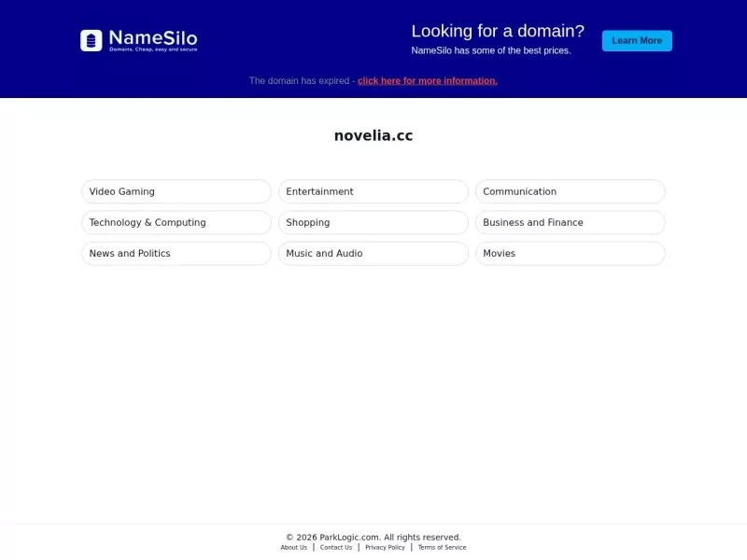Click the Looking for a domain heading

498,31
